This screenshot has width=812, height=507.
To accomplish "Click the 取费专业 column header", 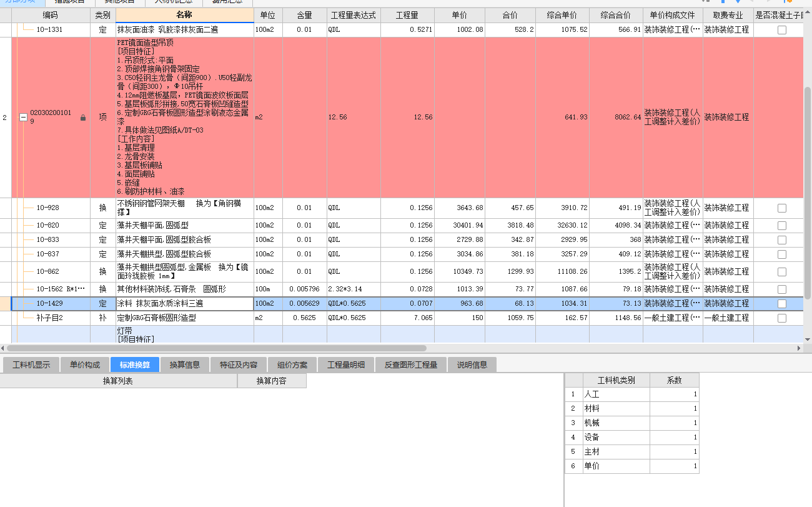I will (x=728, y=15).
